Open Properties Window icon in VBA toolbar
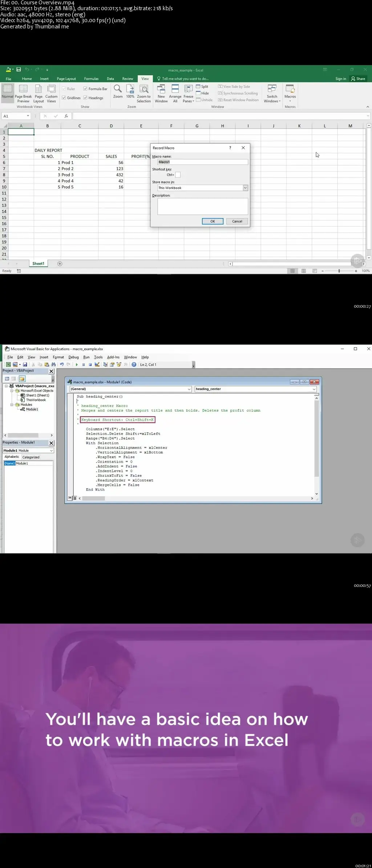372x868 pixels. (x=112, y=364)
